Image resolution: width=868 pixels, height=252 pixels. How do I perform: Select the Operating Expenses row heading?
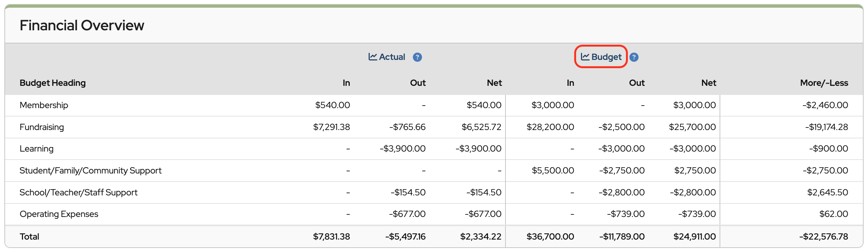(x=59, y=214)
